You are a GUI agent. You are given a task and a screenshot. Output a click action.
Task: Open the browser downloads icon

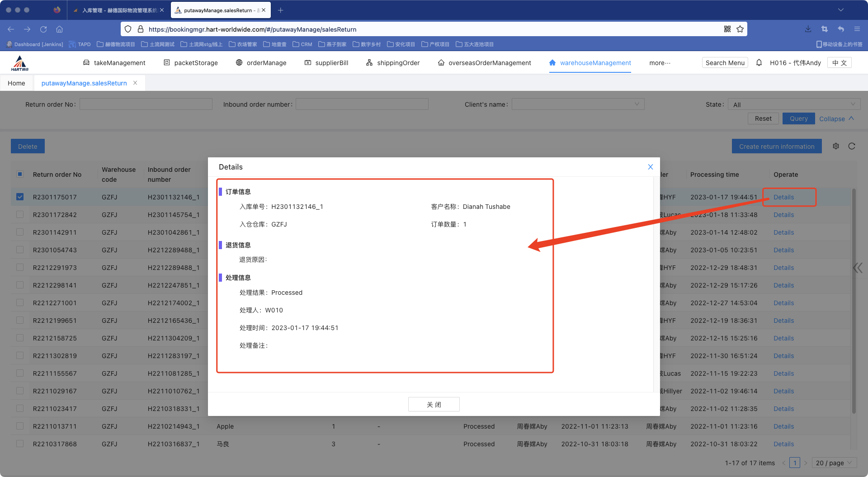[808, 29]
